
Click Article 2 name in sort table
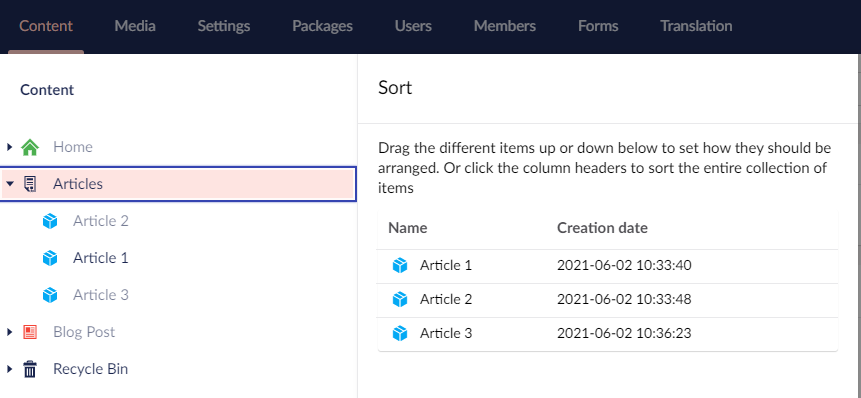pos(446,300)
